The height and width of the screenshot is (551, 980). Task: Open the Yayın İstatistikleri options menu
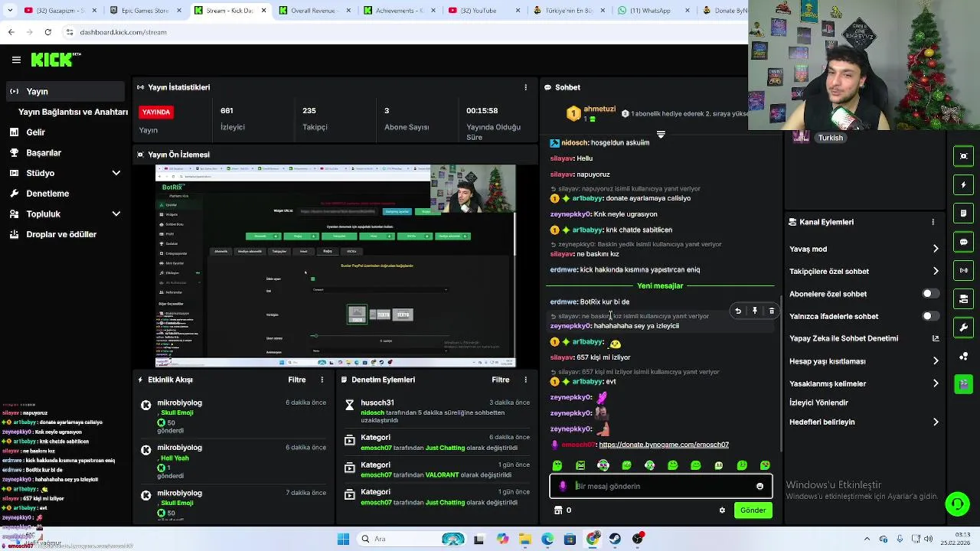525,87
